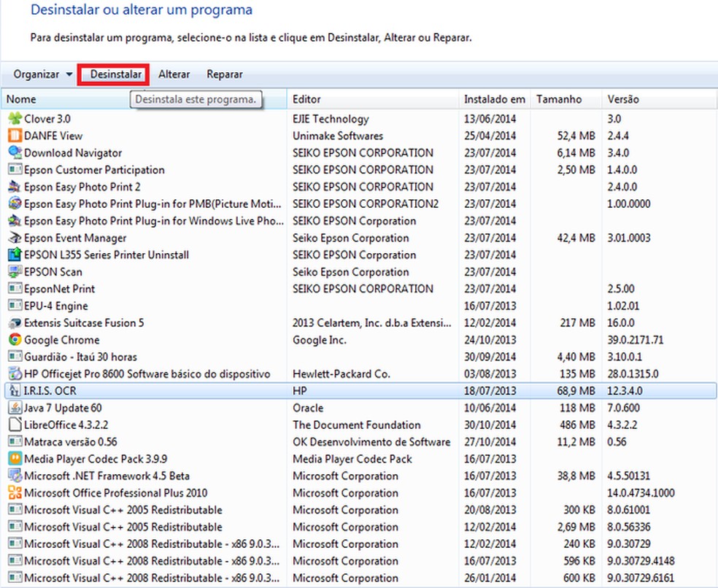Choose Reparar in the toolbar

coord(225,74)
